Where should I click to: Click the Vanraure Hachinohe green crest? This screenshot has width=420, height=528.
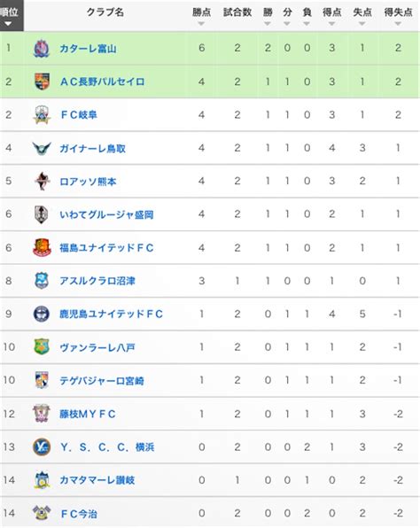click(x=42, y=346)
